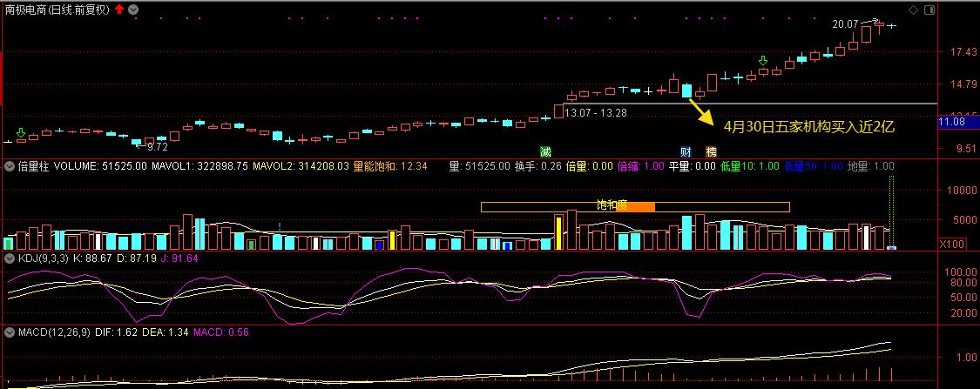Click the 10000 volume axis label
This screenshot has height=389, width=980.
coord(961,191)
